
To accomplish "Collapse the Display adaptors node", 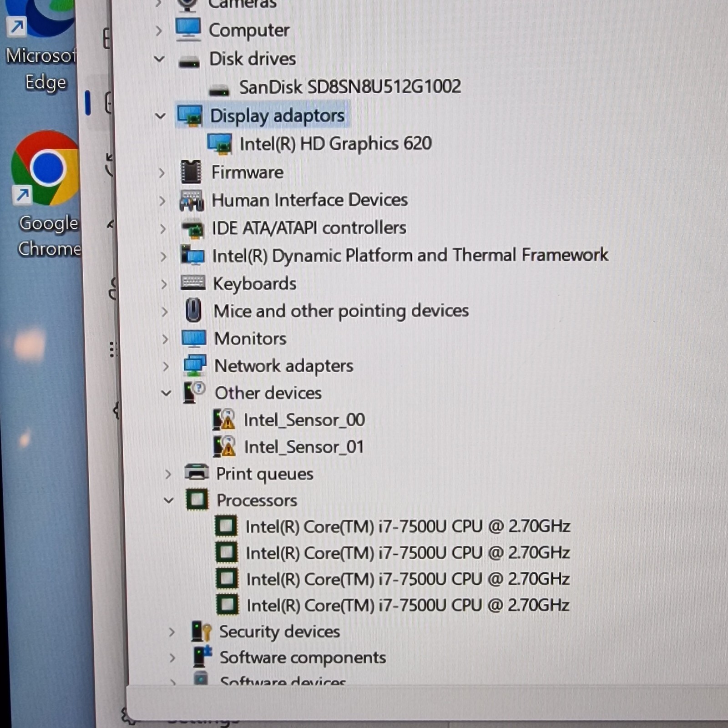I will coord(160,116).
